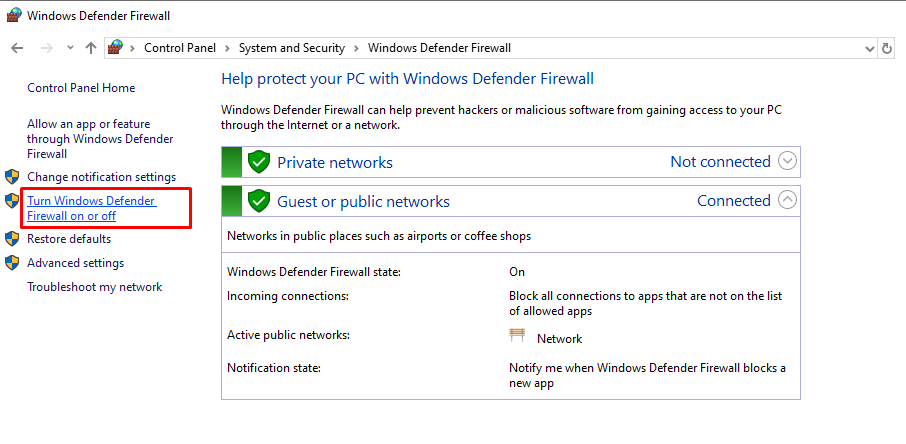Click the Private networks heading

coord(335,162)
